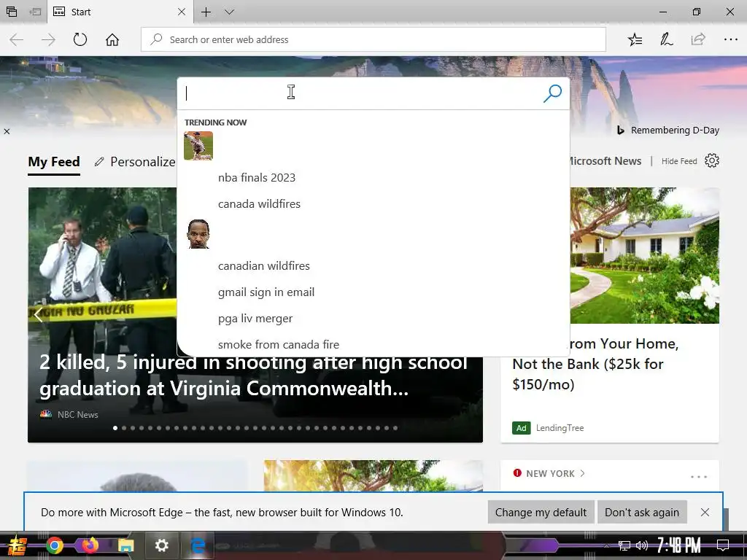
Task: Open the ad headline '$25k for $150/mo'
Action: coord(596,364)
